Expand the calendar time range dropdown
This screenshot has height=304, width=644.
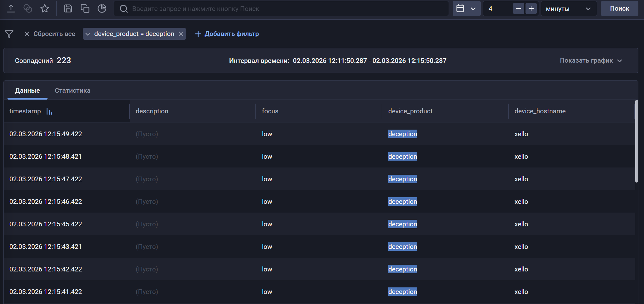pos(474,8)
